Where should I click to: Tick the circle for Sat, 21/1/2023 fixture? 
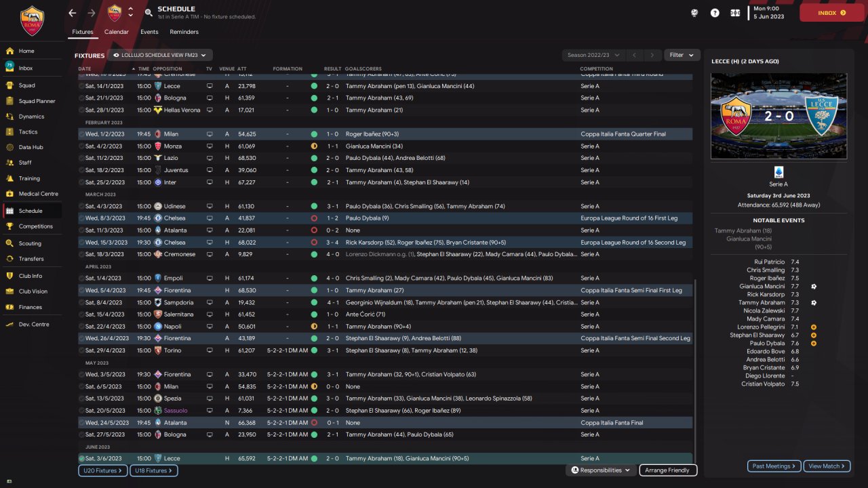(81, 98)
